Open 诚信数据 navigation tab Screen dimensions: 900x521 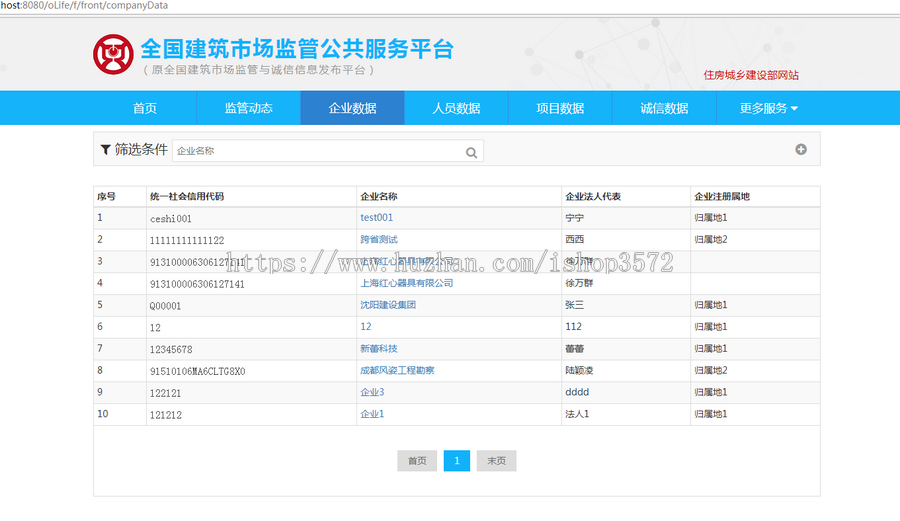point(664,108)
